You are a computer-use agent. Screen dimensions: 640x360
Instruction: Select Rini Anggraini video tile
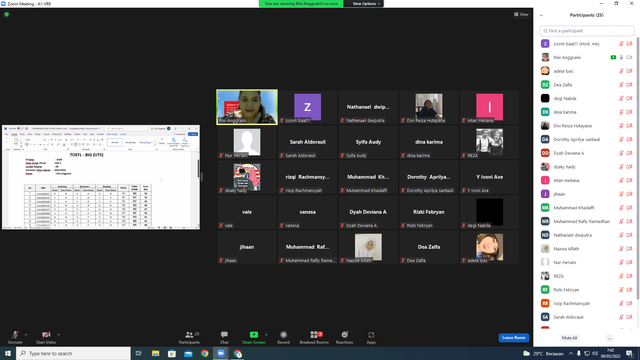click(x=247, y=107)
